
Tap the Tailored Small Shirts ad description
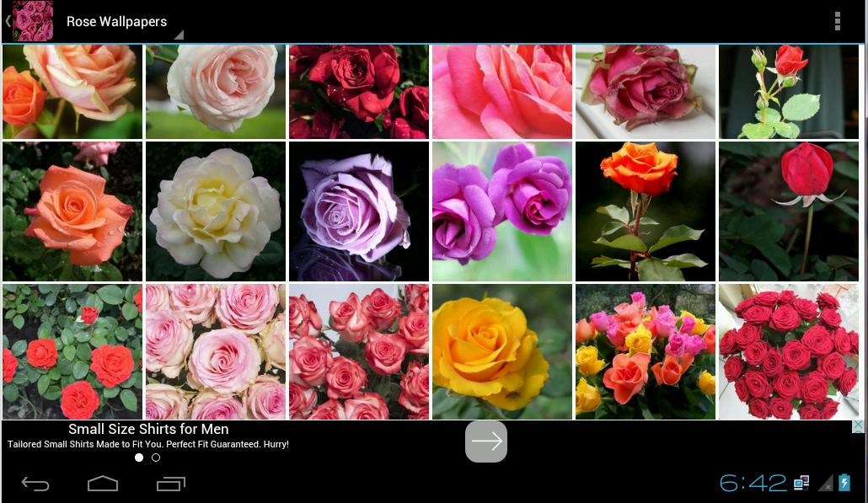click(147, 444)
